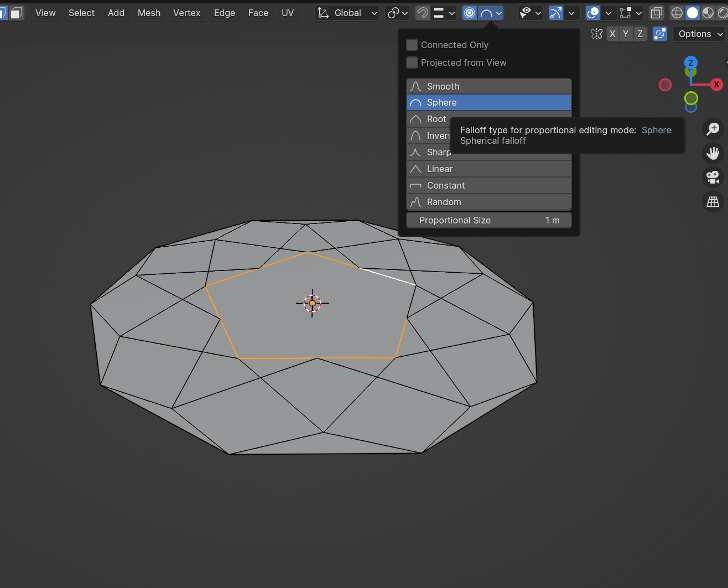The image size is (728, 588).
Task: Open mesh edit mode overlays dropdown
Action: 631,13
